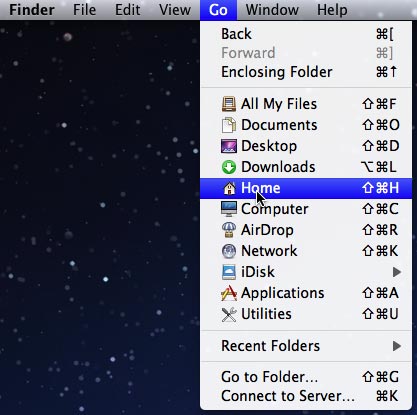
Task: Choose Back from the Go menu
Action: coord(306,34)
